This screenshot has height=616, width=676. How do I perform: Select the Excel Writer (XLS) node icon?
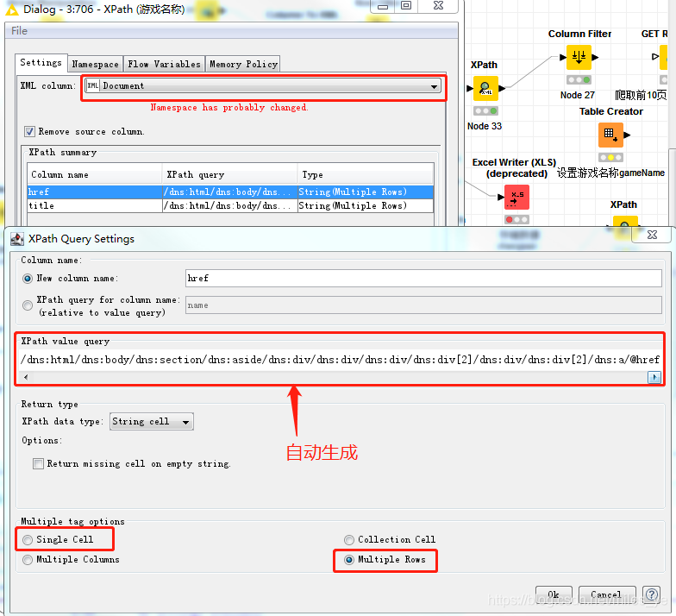(x=516, y=197)
